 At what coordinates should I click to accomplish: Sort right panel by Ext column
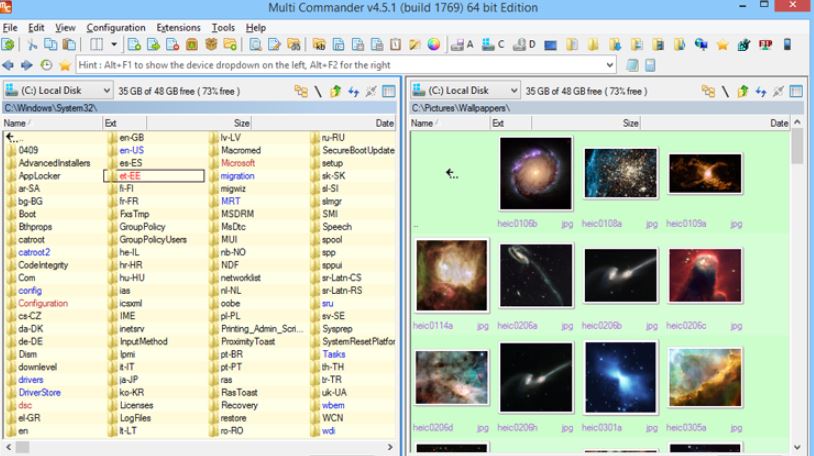pos(511,123)
